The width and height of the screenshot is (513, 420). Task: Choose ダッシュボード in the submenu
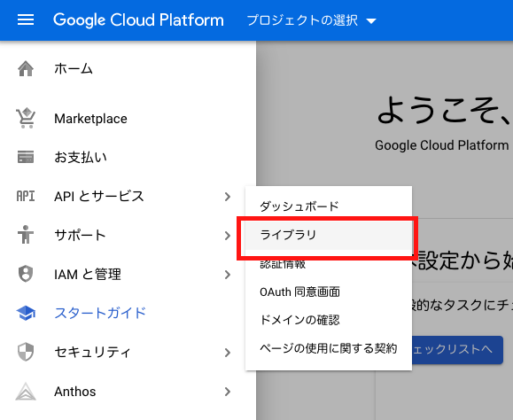pyautogui.click(x=299, y=206)
